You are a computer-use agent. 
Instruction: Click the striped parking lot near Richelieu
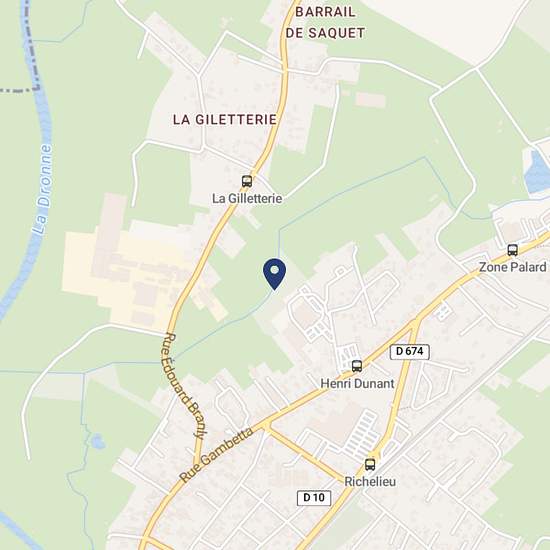[x=361, y=434]
